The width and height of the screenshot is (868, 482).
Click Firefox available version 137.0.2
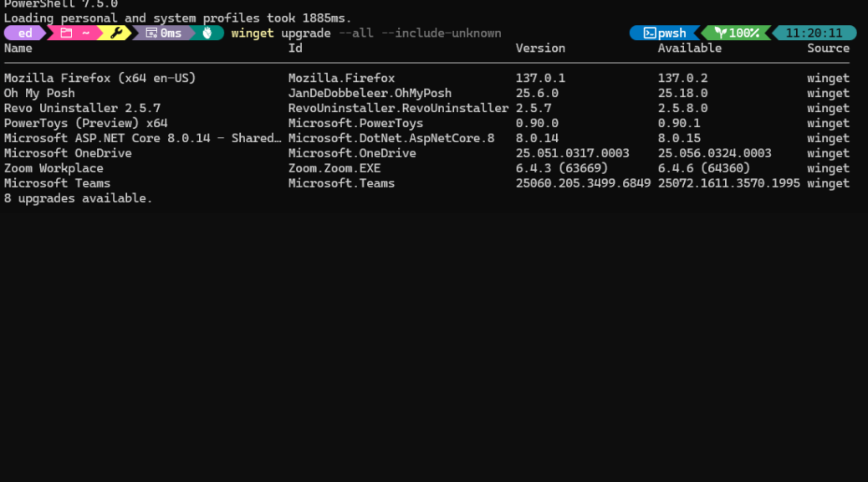click(682, 78)
